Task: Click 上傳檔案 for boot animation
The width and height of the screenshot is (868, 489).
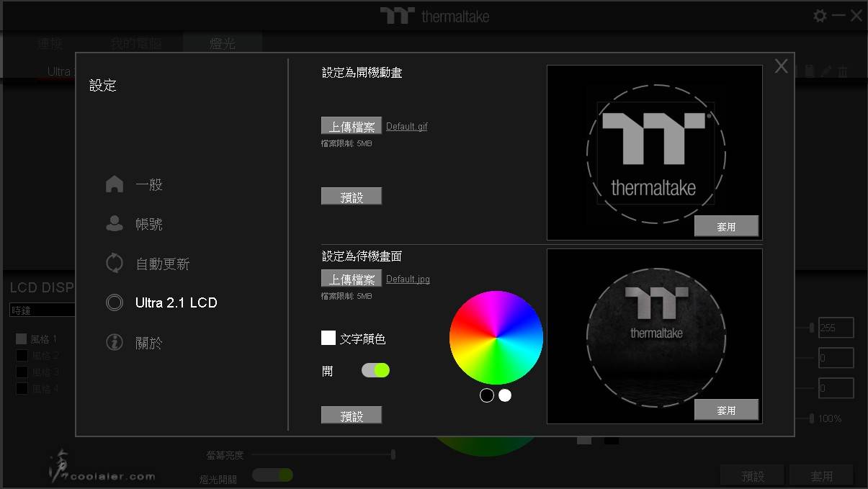Action: (x=352, y=126)
